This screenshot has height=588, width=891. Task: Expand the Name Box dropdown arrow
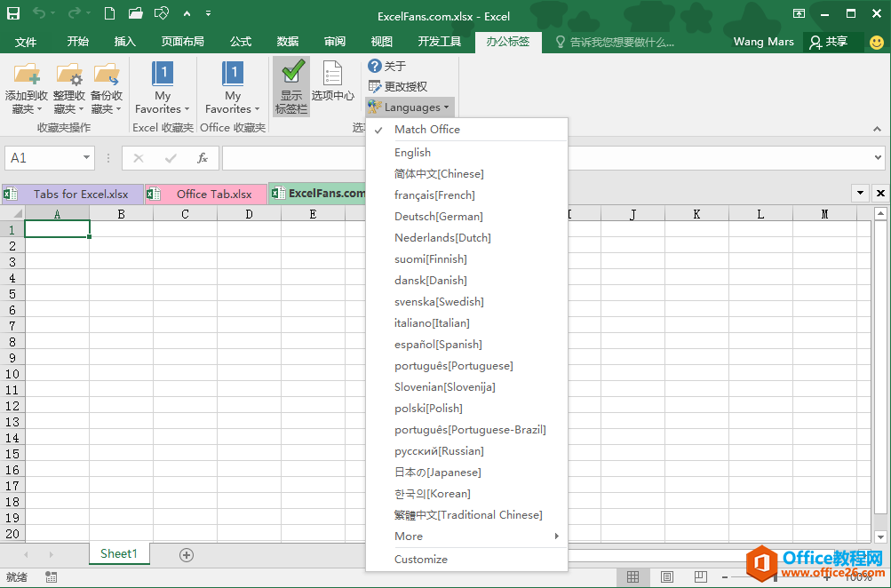click(86, 157)
